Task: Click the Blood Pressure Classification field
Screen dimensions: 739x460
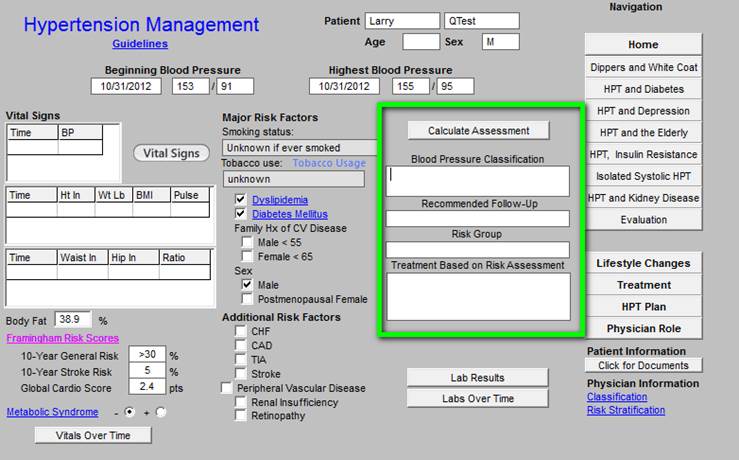Action: (477, 181)
